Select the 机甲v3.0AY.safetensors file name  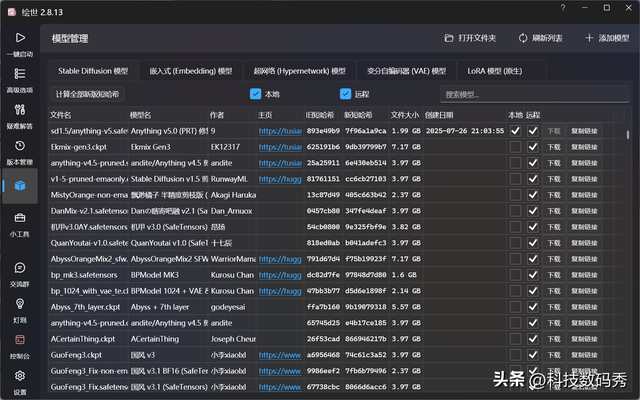[x=89, y=227]
